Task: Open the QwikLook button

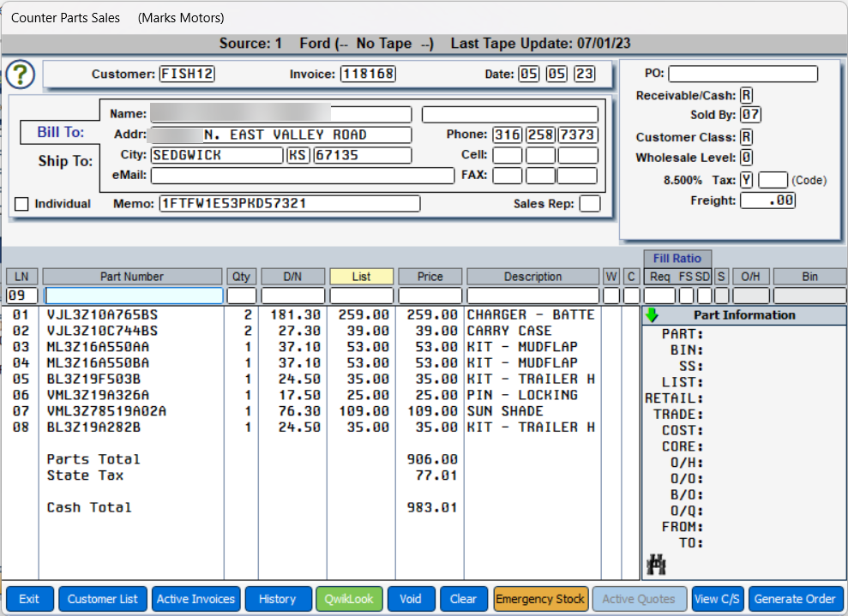Action: click(x=349, y=599)
